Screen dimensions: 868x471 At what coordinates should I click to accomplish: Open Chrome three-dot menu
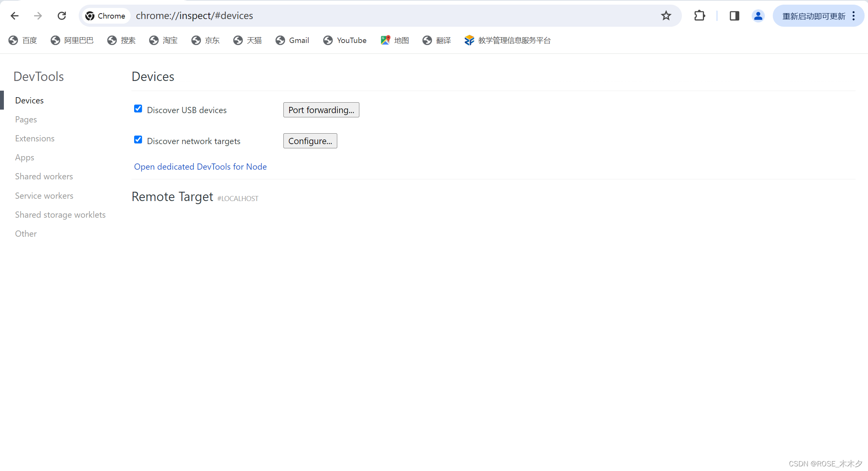pyautogui.click(x=854, y=16)
